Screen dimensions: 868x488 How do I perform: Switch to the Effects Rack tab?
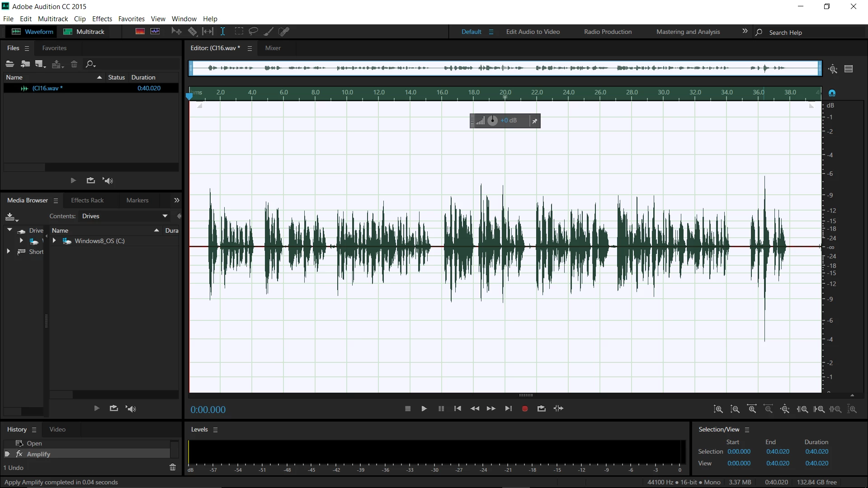[x=87, y=200]
